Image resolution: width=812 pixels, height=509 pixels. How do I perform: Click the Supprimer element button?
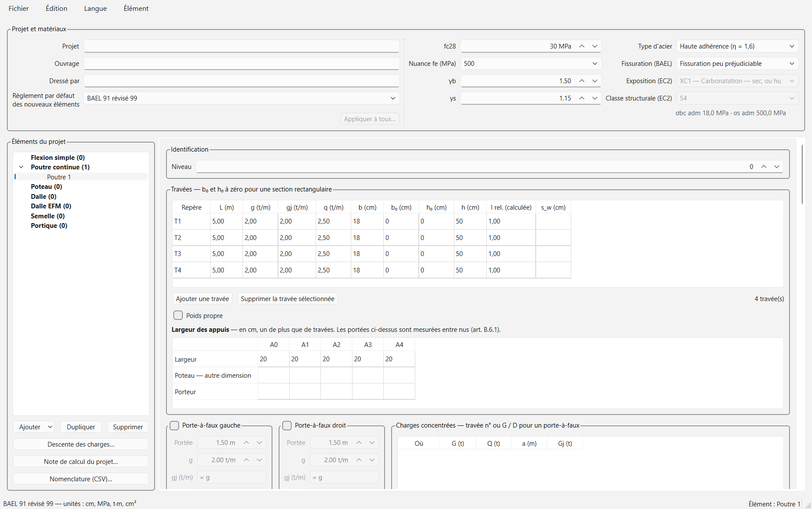[x=128, y=427]
